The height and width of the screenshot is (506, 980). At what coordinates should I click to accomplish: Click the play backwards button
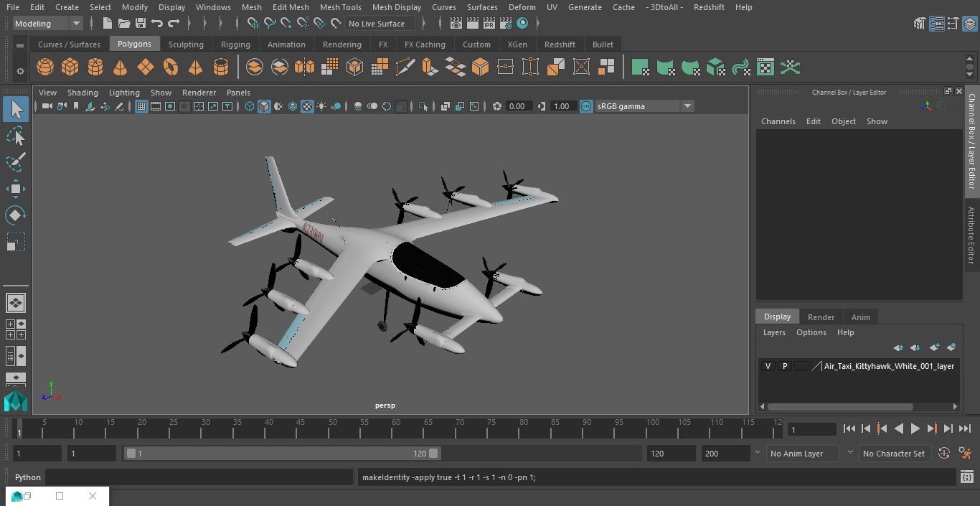tap(898, 428)
